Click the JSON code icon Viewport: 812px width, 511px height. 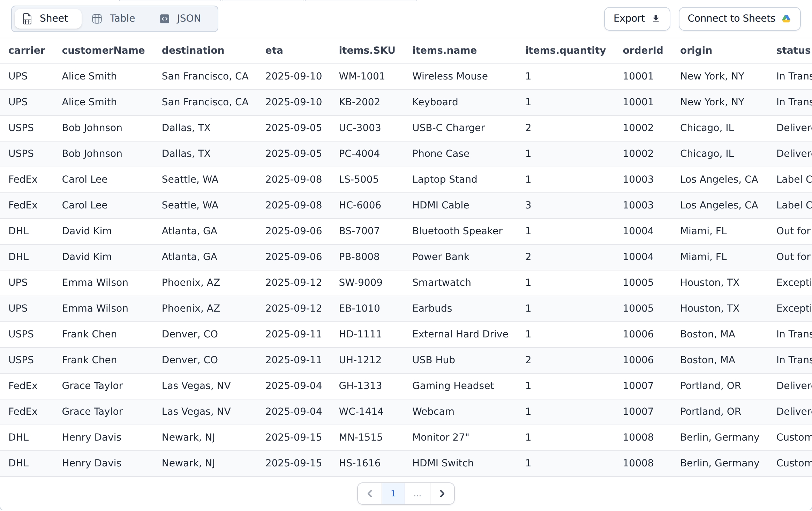(165, 19)
